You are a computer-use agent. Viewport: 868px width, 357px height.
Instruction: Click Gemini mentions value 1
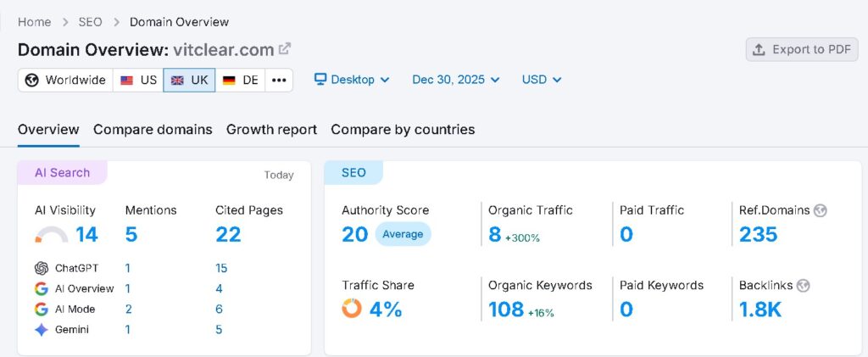pyautogui.click(x=128, y=330)
